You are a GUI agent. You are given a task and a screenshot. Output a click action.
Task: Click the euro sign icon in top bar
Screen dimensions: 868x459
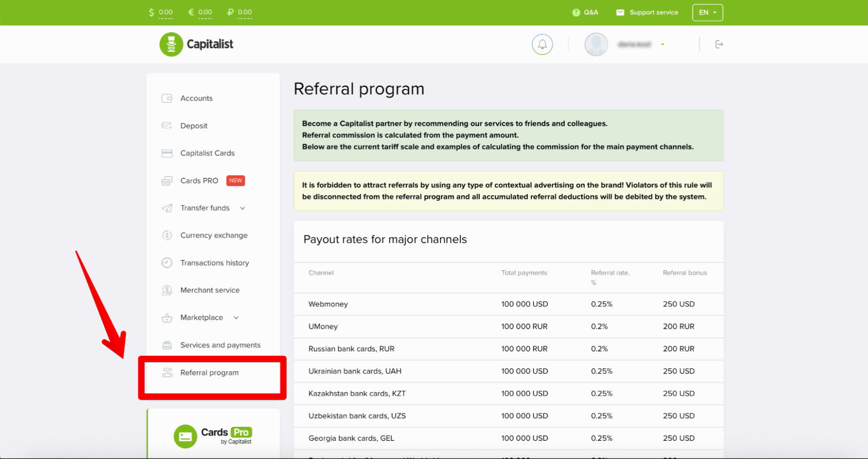(x=191, y=13)
